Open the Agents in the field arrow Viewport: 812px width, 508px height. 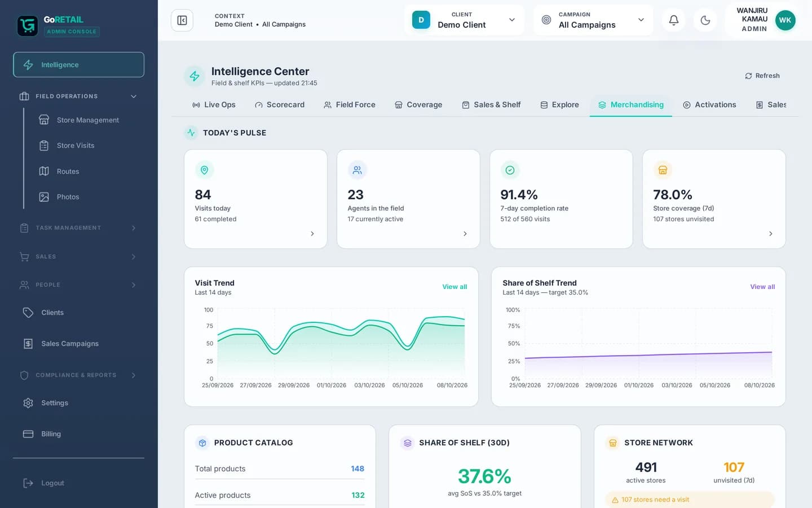coord(465,234)
